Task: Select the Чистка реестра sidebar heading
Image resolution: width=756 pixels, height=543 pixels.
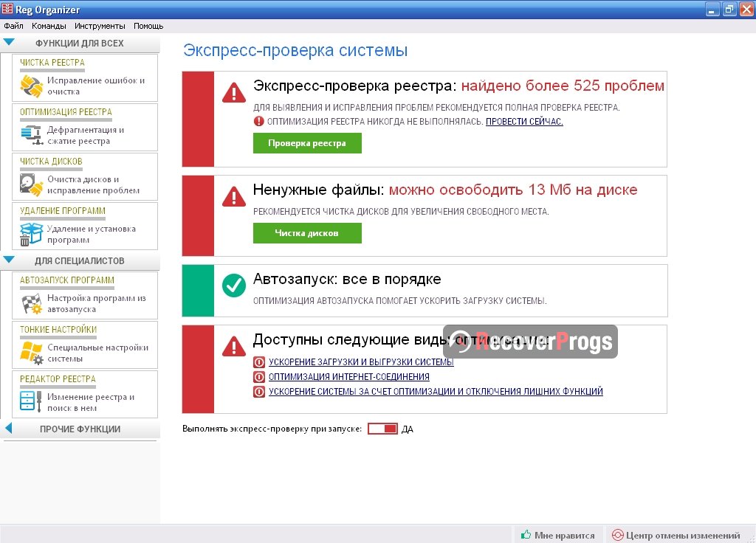Action: pyautogui.click(x=52, y=63)
